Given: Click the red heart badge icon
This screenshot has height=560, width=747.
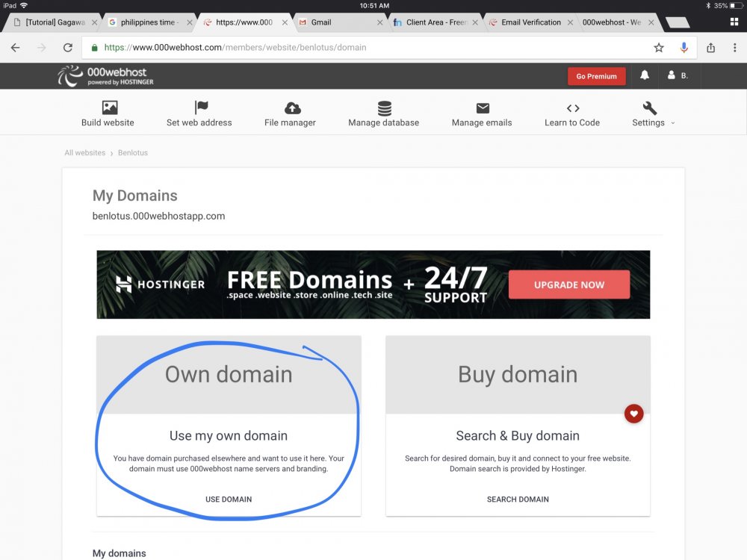Looking at the screenshot, I should (633, 413).
